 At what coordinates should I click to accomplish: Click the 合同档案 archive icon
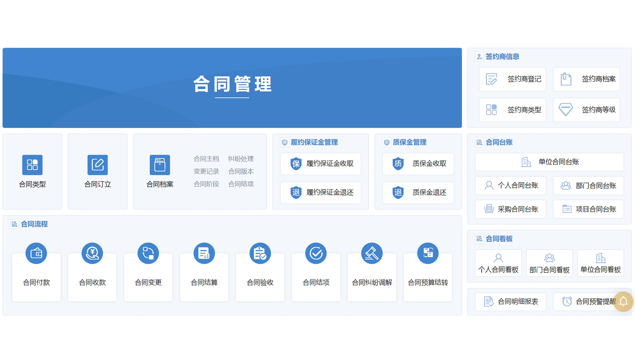pos(159,165)
